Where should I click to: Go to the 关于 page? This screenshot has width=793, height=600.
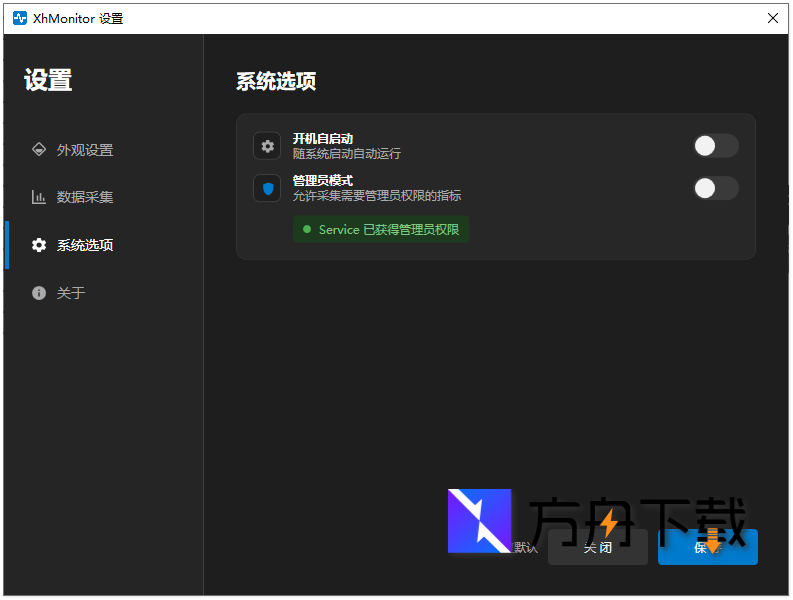click(71, 293)
